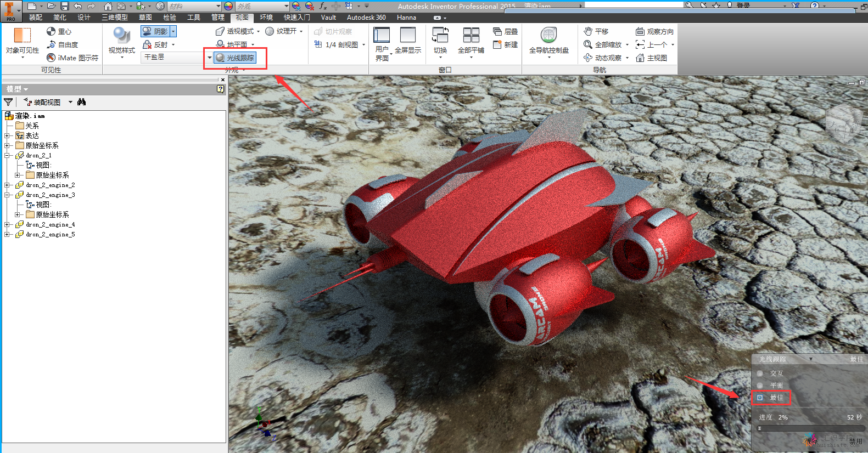The image size is (868, 453).
Task: Open the 全导航控制盘 full navigation wheel
Action: point(549,42)
